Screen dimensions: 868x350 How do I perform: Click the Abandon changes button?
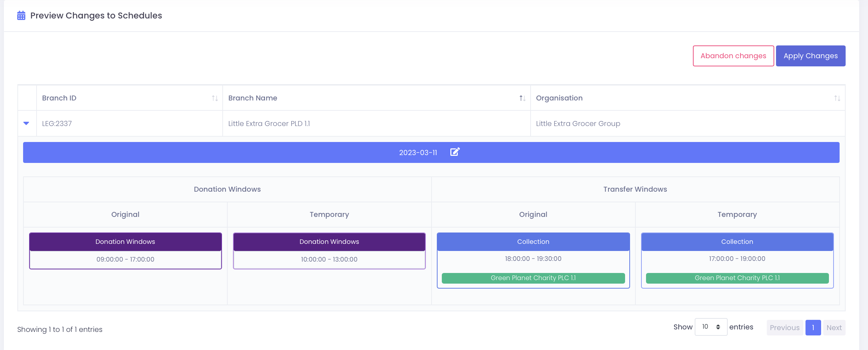tap(733, 56)
